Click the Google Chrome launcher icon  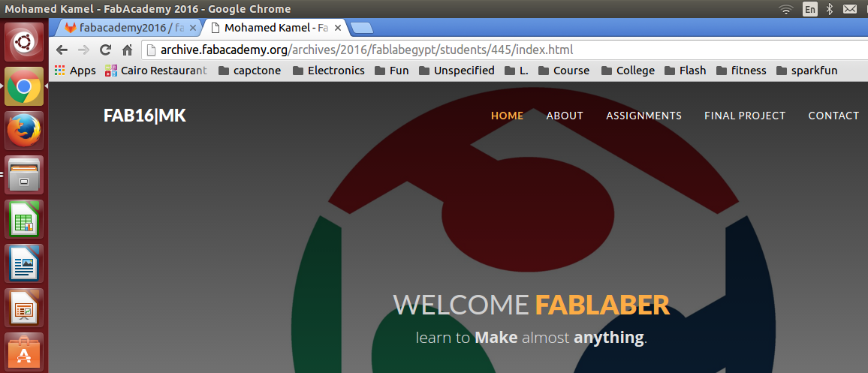[24, 86]
